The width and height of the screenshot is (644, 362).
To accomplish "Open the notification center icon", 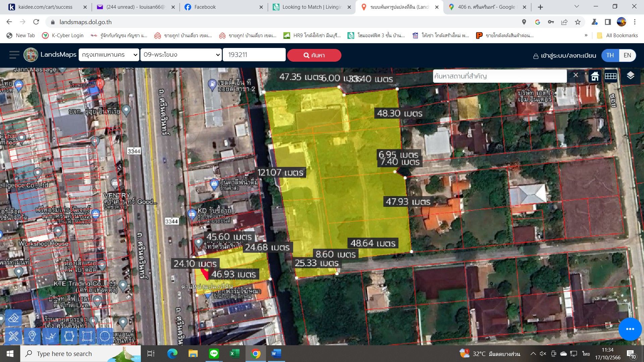I will point(631,354).
